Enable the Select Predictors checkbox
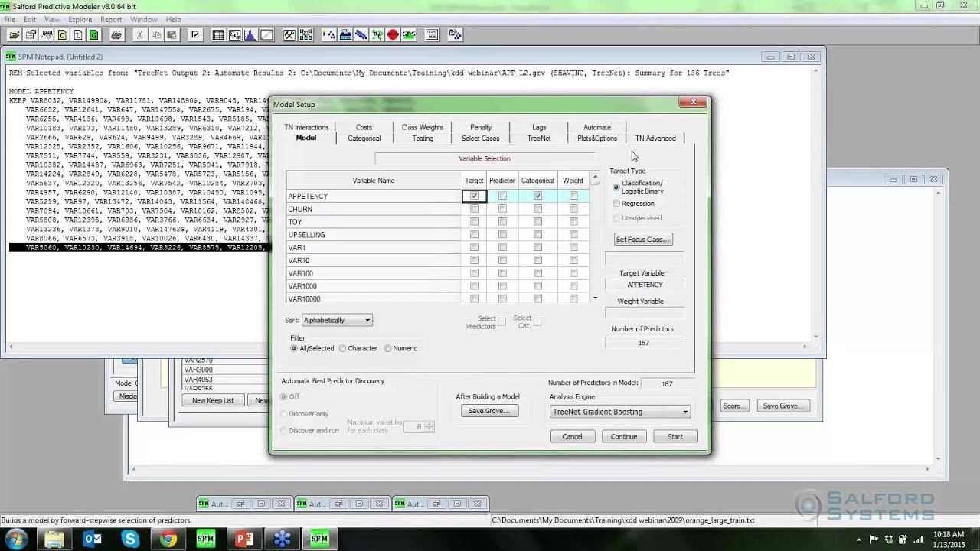 coord(501,322)
